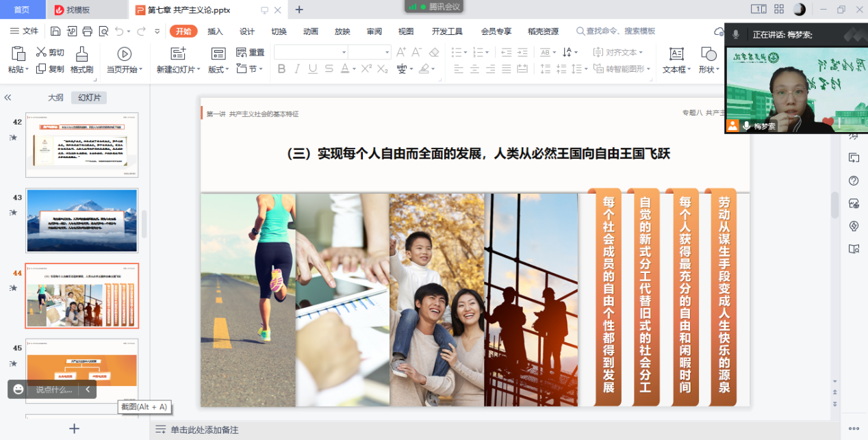Click the Format Painter (格式刷) icon
Image resolution: width=868 pixels, height=440 pixels.
coord(81,55)
